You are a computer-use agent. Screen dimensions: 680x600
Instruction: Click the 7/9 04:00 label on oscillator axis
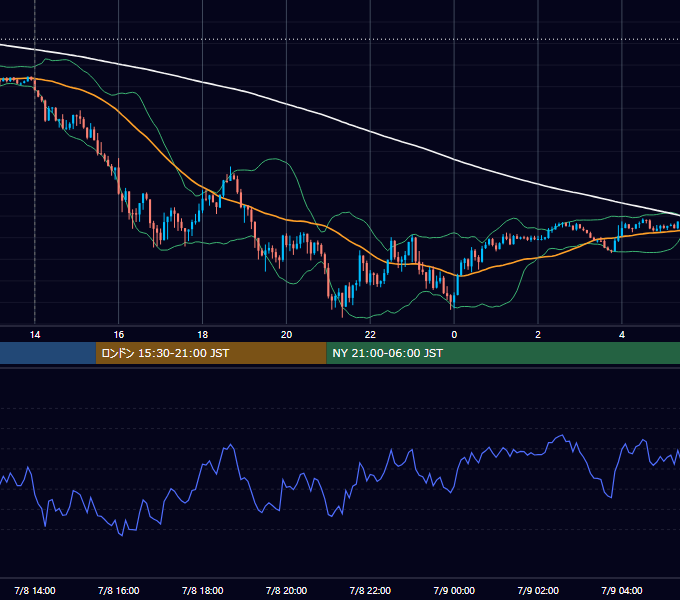[622, 590]
